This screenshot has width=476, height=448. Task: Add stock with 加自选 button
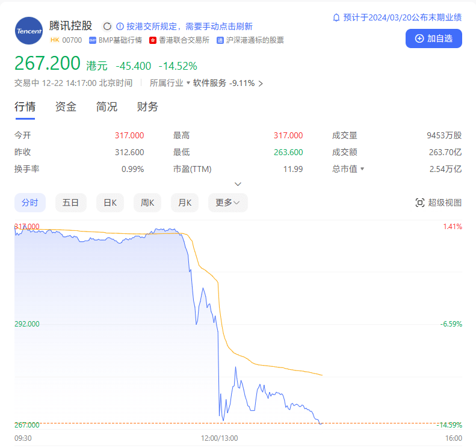[433, 38]
